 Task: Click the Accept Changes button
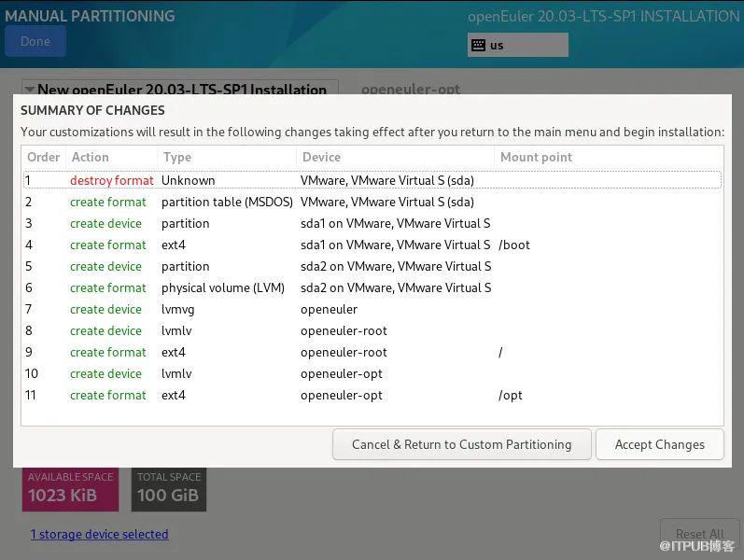pos(660,444)
